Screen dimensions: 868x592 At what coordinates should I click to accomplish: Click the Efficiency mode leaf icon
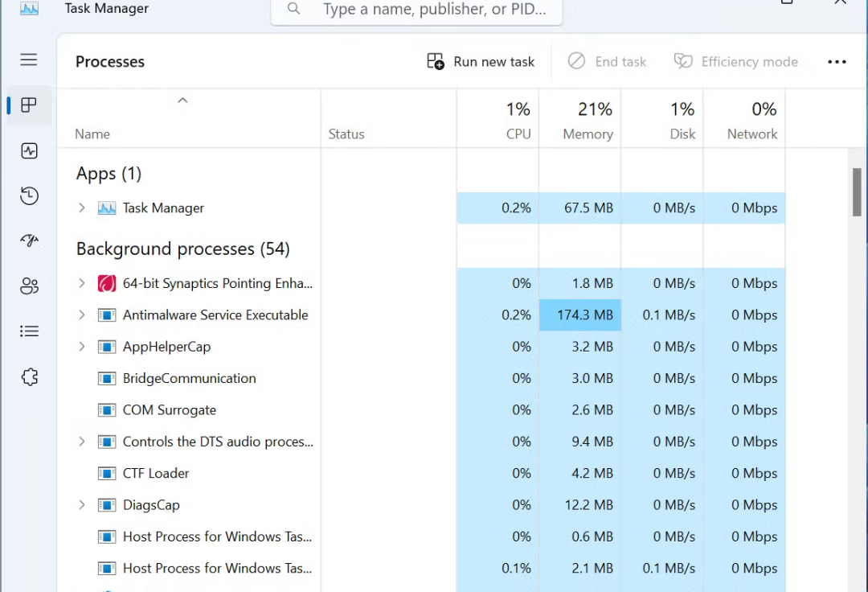click(683, 61)
